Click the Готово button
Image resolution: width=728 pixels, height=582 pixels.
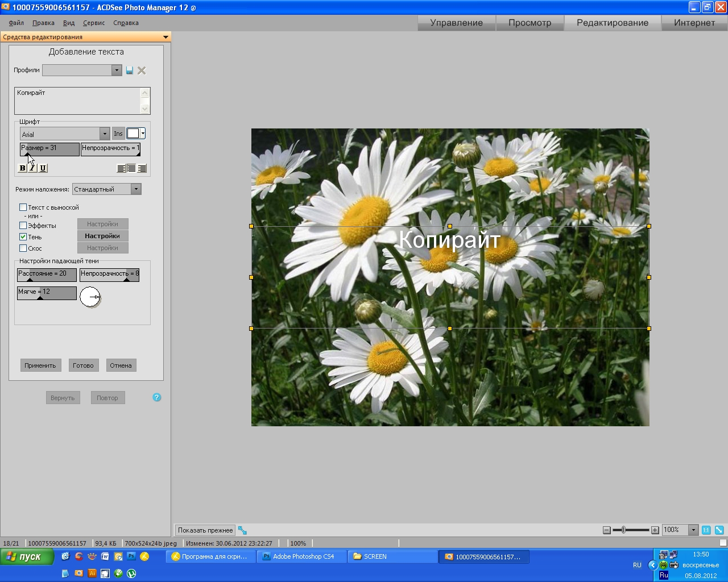click(x=83, y=365)
